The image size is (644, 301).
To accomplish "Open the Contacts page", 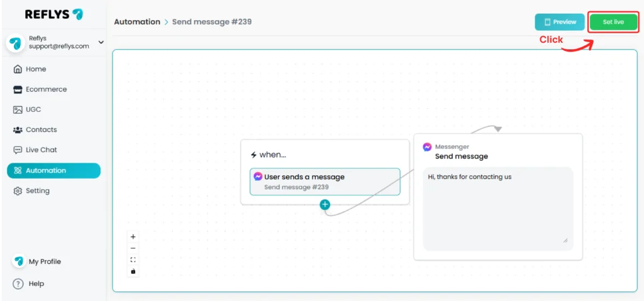I will (53, 129).
